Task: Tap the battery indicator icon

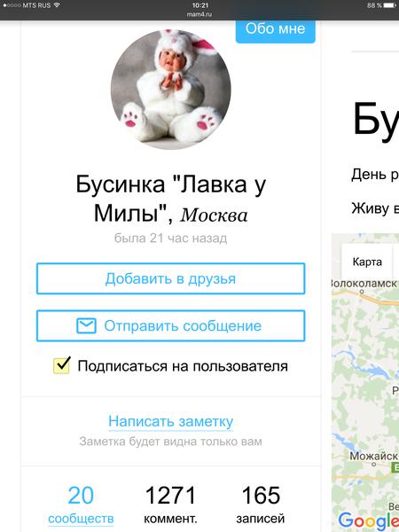Action: click(390, 5)
